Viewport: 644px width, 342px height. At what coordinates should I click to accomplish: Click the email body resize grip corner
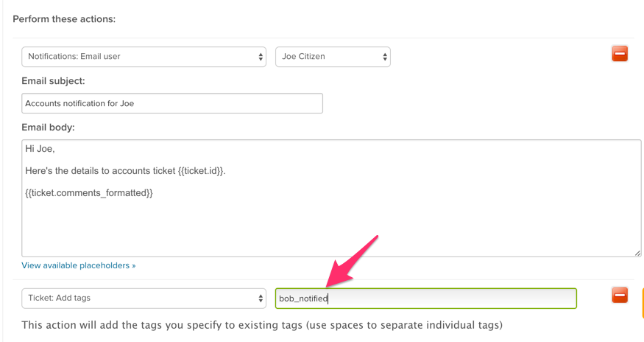[x=637, y=253]
